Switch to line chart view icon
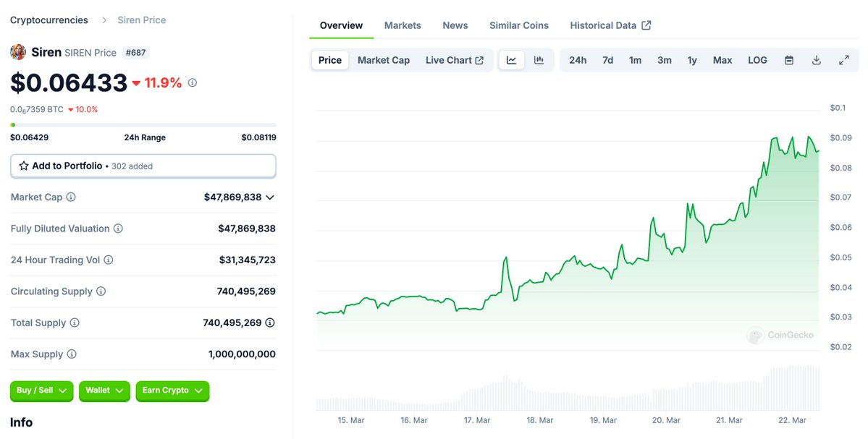868x439 pixels. coord(512,60)
